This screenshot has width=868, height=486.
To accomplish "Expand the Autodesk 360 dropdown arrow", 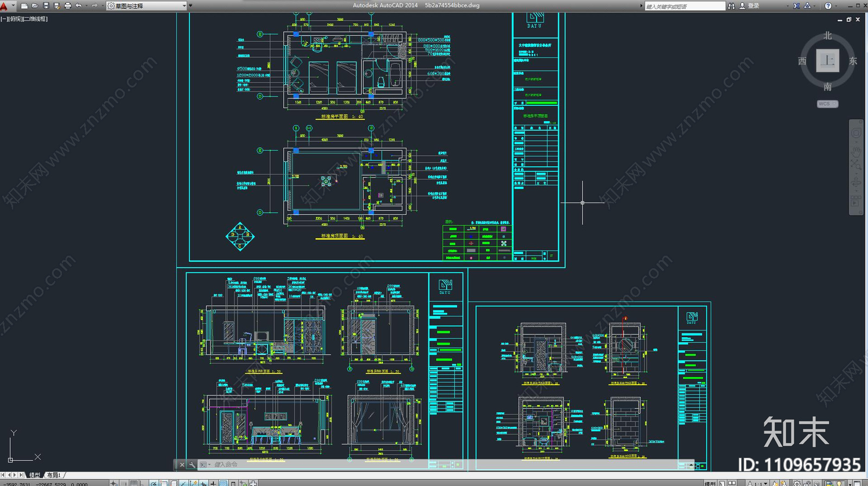I will click(815, 6).
